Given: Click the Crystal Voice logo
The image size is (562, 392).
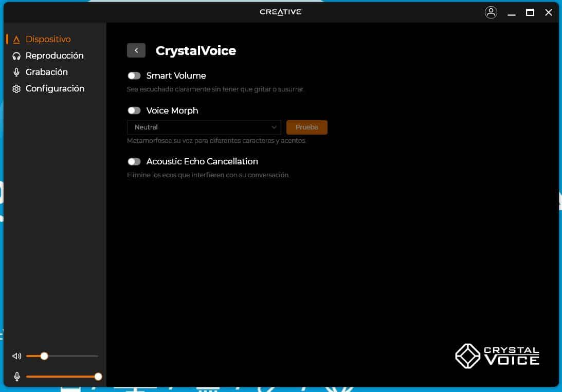Looking at the screenshot, I should pyautogui.click(x=497, y=356).
